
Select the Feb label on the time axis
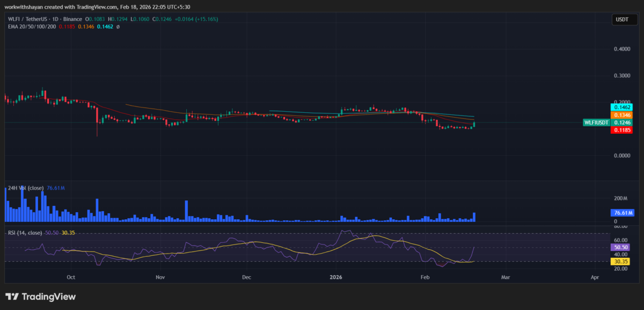[424, 277]
